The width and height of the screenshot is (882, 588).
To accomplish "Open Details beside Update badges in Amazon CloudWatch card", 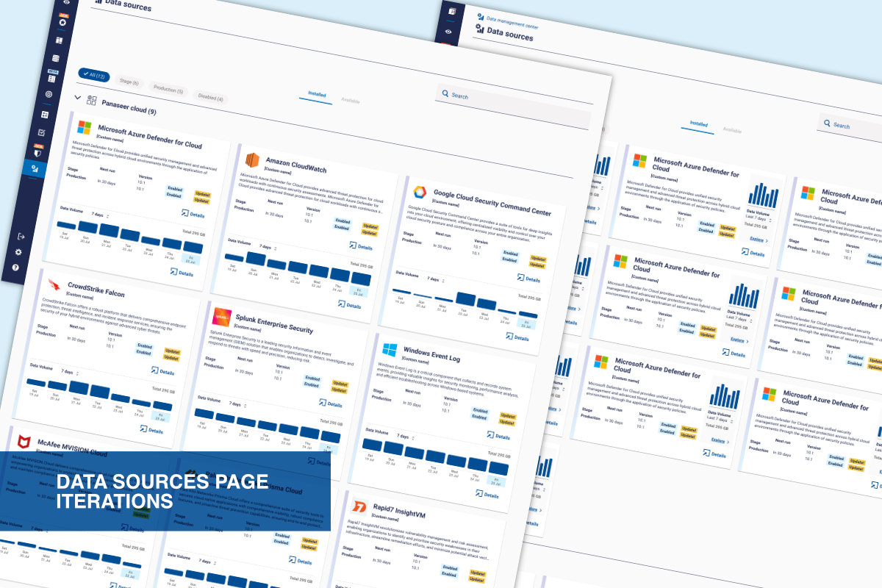I will [361, 247].
